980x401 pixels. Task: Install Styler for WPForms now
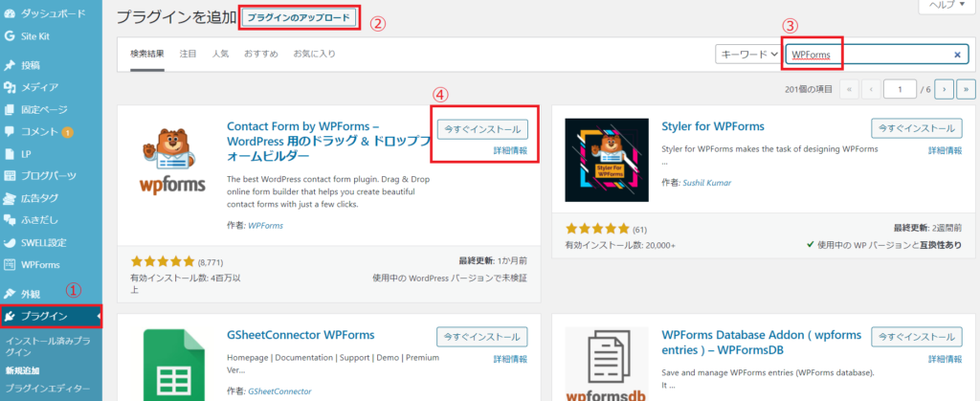click(x=916, y=128)
